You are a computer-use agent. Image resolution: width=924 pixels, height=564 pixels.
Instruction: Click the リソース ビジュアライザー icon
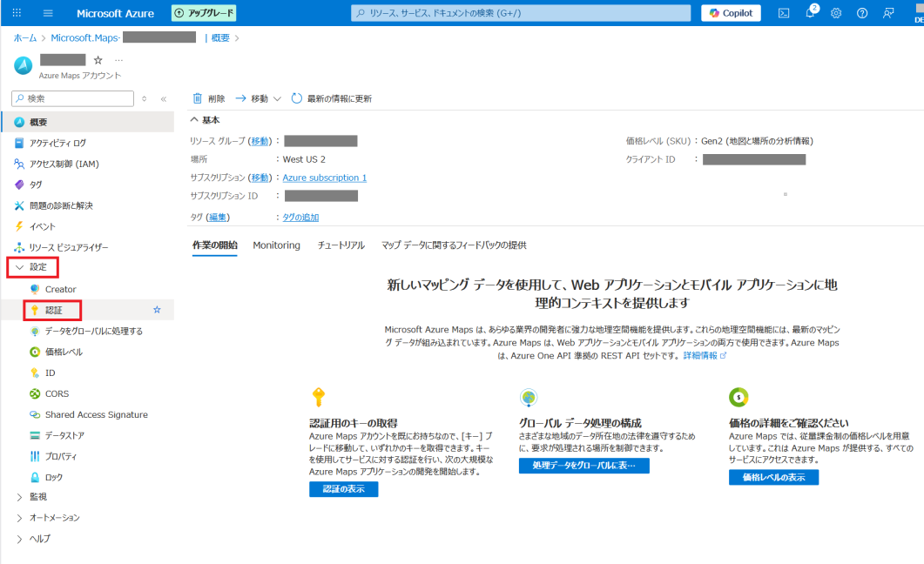(x=19, y=247)
